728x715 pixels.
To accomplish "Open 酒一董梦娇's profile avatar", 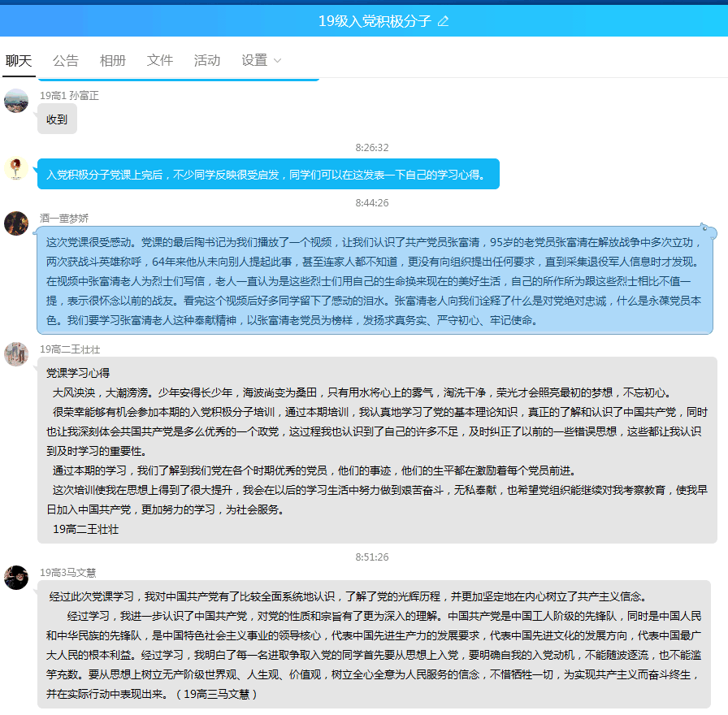I will (x=16, y=223).
